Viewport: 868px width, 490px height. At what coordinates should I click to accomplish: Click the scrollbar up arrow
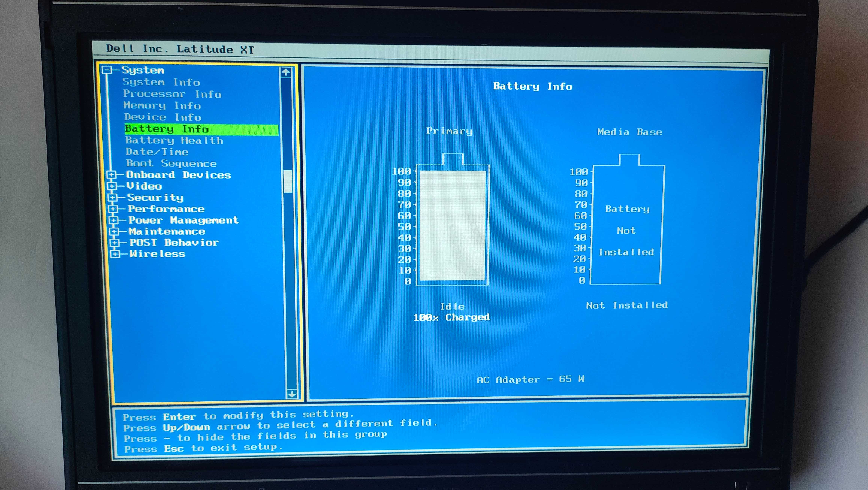[286, 72]
